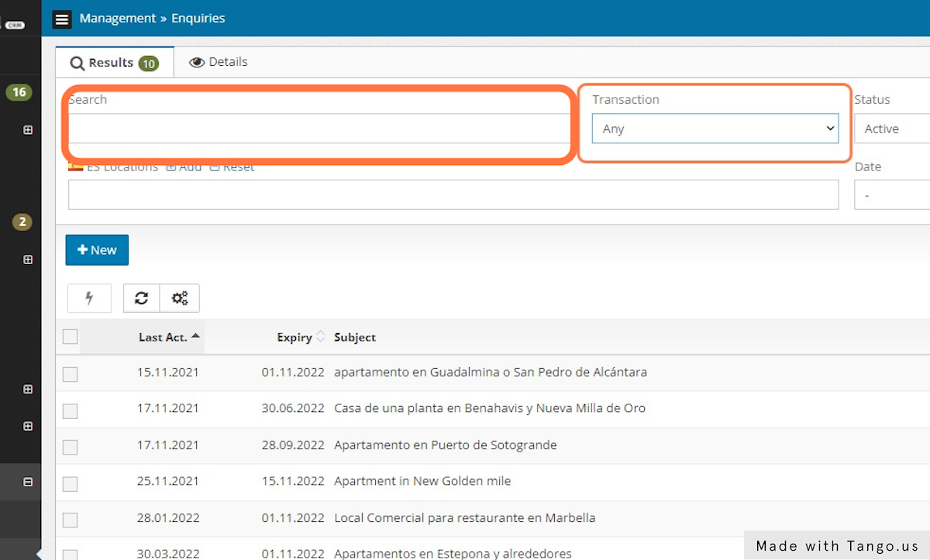Image resolution: width=930 pixels, height=560 pixels.
Task: Create a new enquiry with the New button
Action: click(96, 249)
